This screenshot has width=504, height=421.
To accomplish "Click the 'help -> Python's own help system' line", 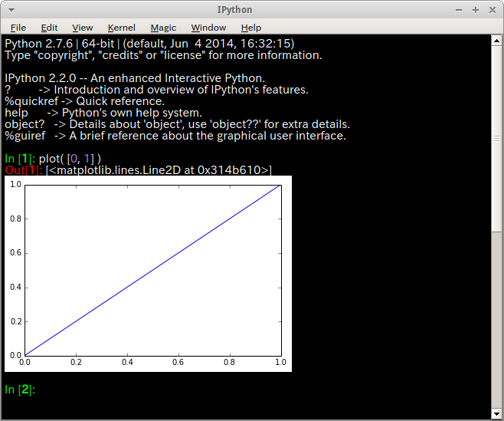I will (x=103, y=113).
